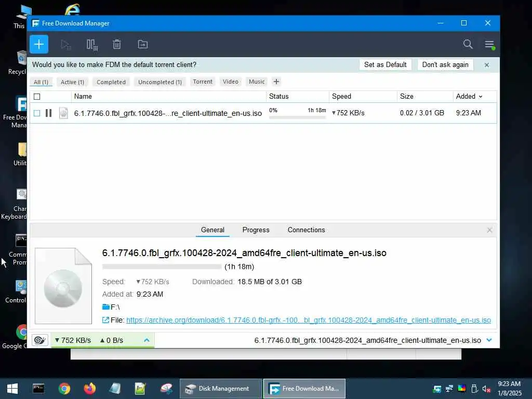Viewport: 532px width, 399px height.
Task: Select the Music filter
Action: coord(257,82)
